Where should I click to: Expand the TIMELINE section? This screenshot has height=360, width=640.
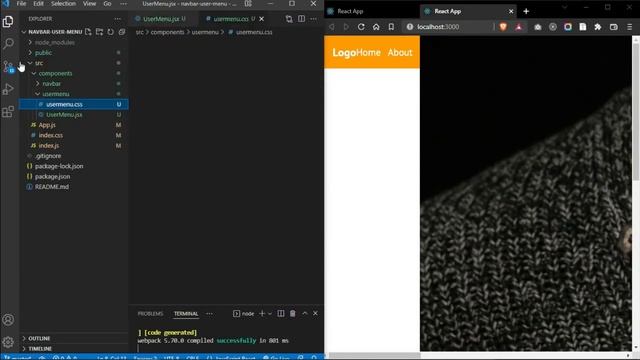[40, 349]
